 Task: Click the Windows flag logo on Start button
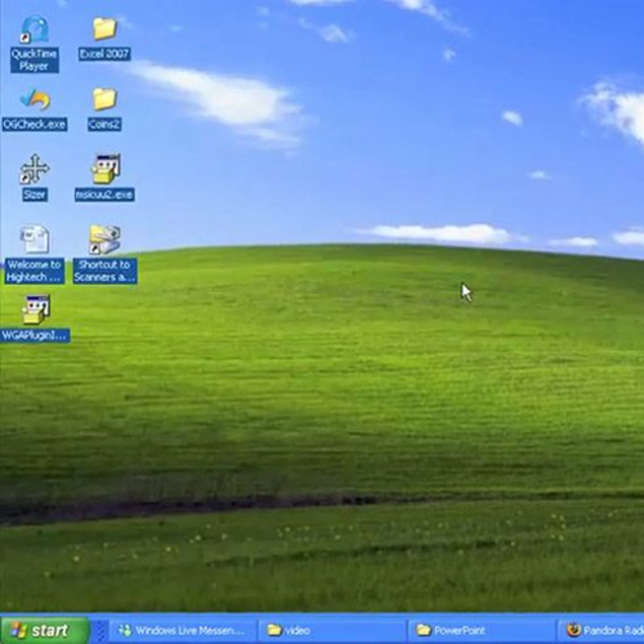[18, 630]
